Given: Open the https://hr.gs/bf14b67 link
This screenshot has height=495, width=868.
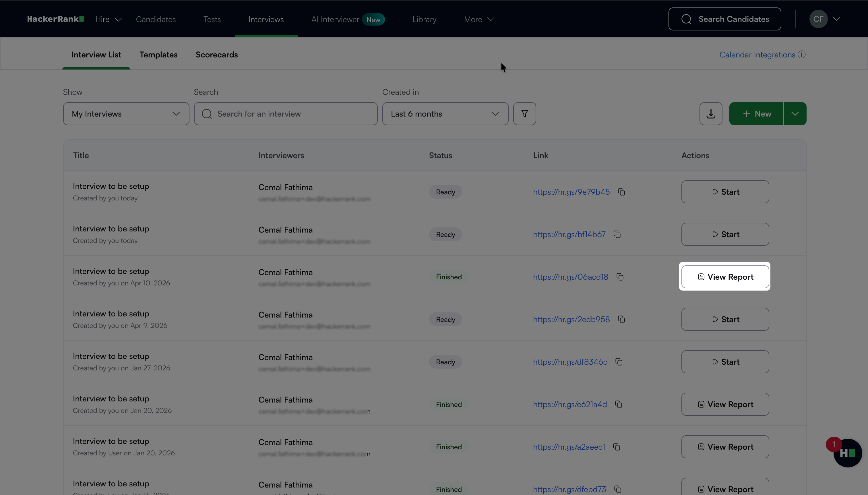Looking at the screenshot, I should coord(569,235).
